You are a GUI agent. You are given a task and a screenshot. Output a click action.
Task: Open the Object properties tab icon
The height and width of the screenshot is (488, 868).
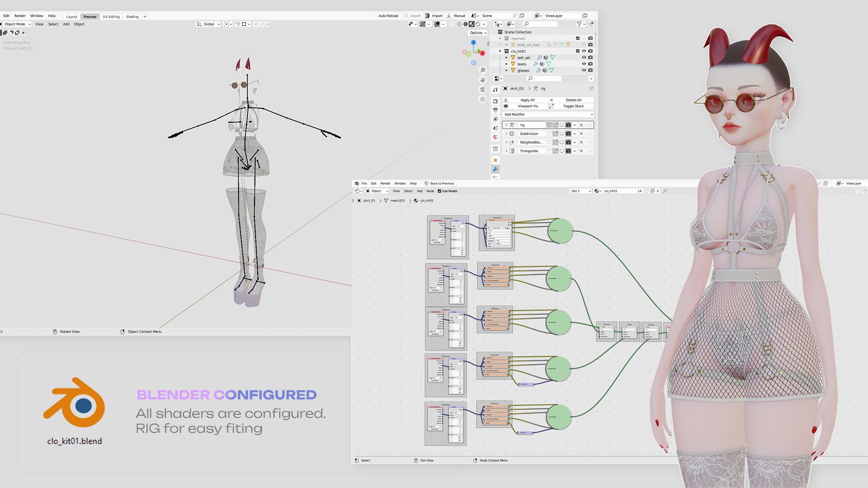(495, 160)
